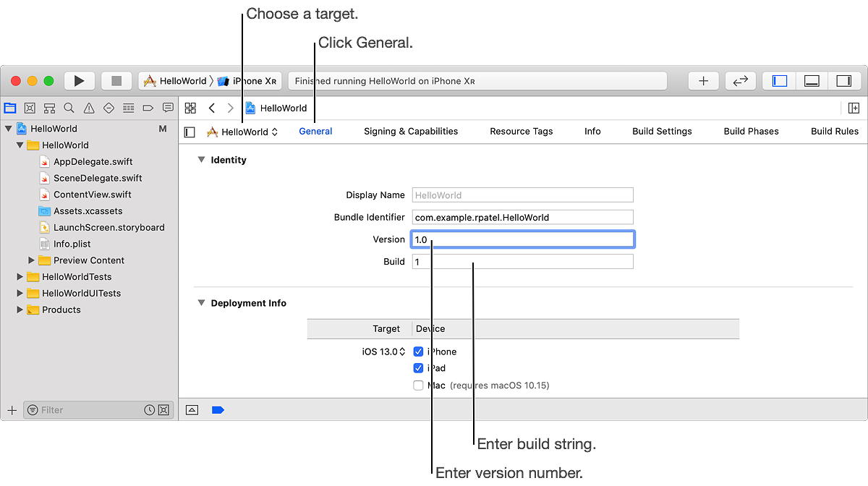Open the Build Settings tab
The image size is (868, 486).
coord(662,132)
